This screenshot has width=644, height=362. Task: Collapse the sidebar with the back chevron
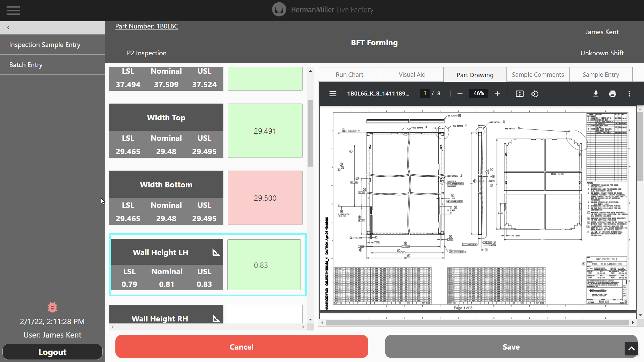8,27
